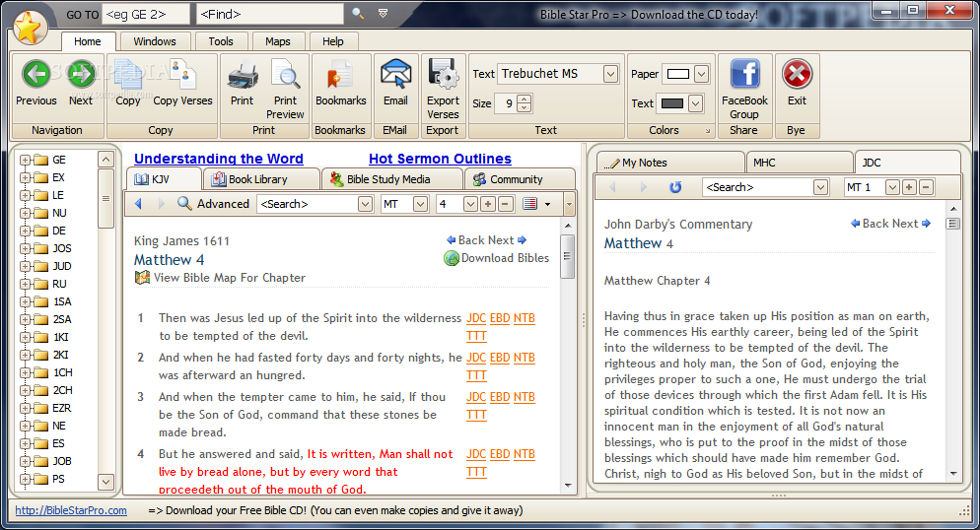
Task: Expand the JOS book folder
Action: pos(25,248)
